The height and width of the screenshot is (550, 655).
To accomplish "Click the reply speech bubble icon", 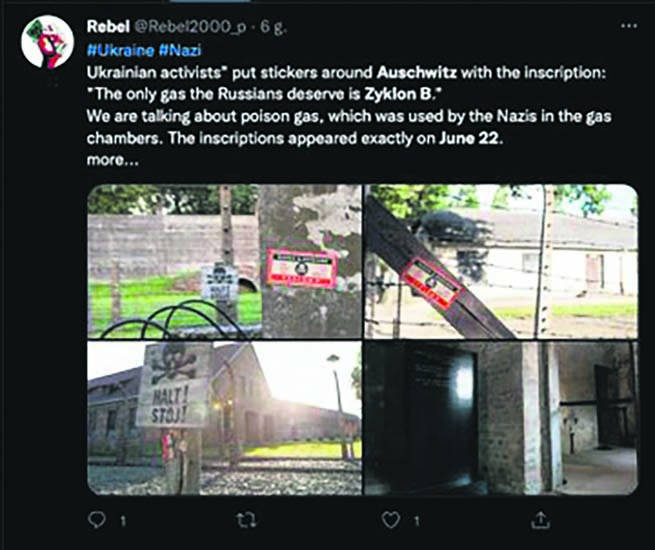I will 97,520.
